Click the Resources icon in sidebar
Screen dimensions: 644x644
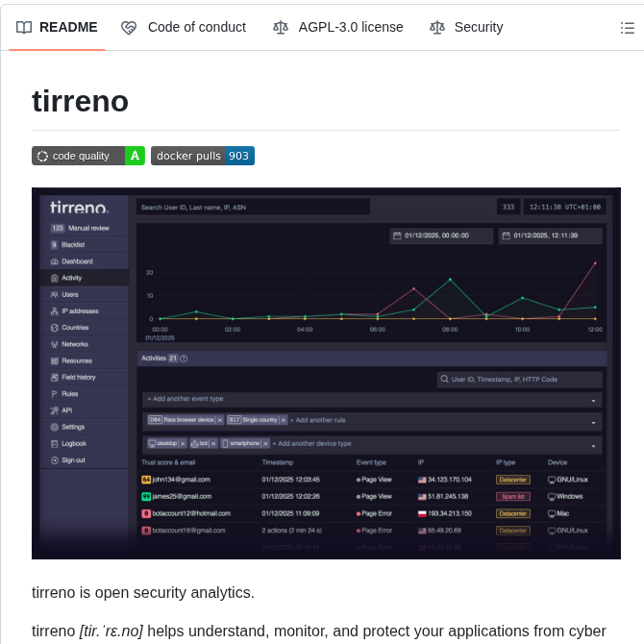(x=54, y=361)
